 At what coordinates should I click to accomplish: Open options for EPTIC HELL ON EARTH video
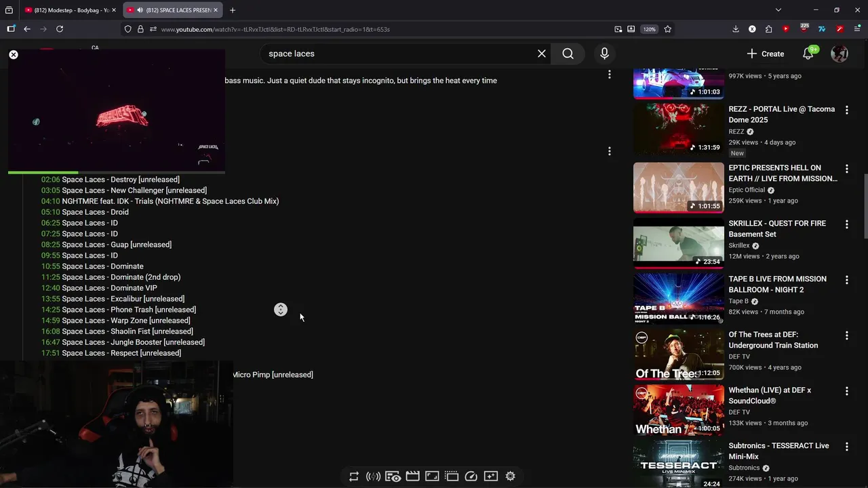846,169
